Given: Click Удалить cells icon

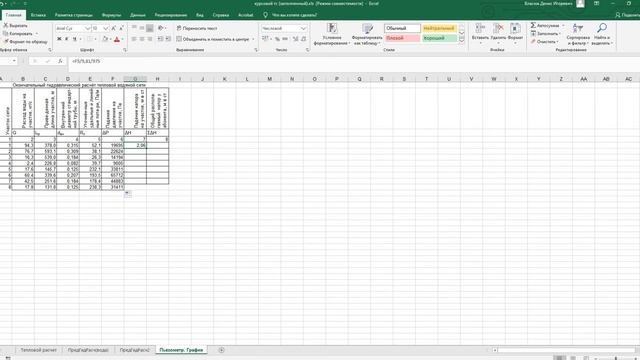Looking at the screenshot, I should tap(498, 29).
